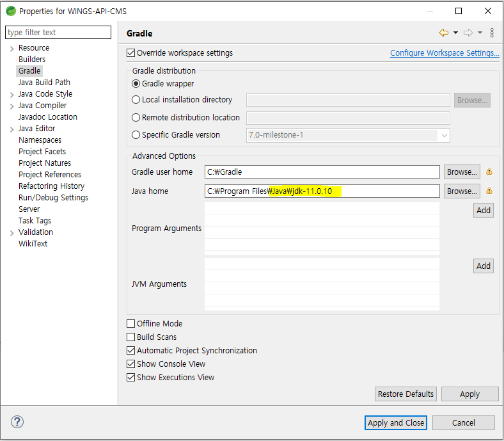The height and width of the screenshot is (441, 504).
Task: Click Apply and Close button
Action: click(396, 422)
